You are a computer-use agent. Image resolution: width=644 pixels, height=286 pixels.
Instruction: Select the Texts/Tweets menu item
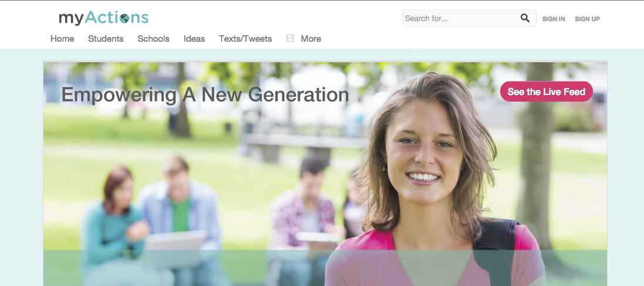[x=245, y=39]
